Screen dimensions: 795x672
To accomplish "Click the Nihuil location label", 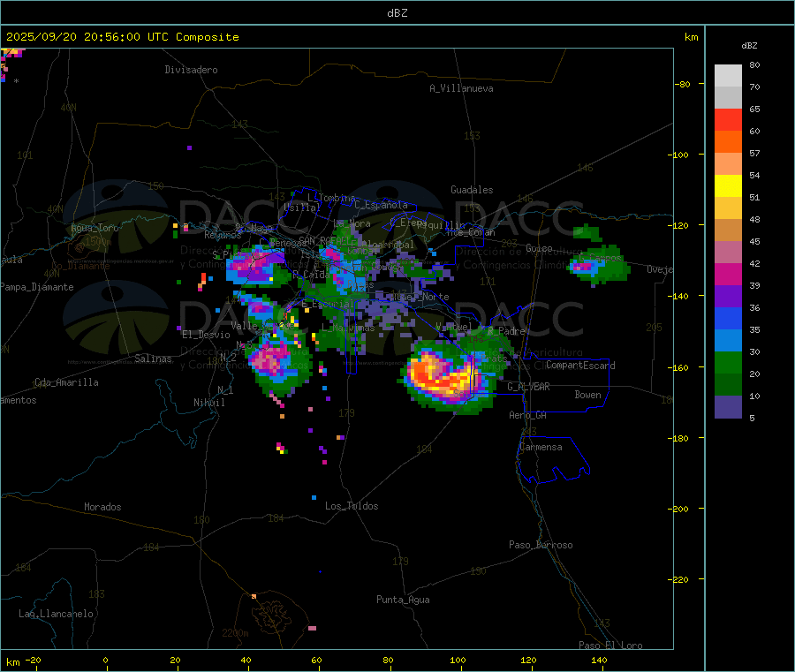I will (x=209, y=403).
